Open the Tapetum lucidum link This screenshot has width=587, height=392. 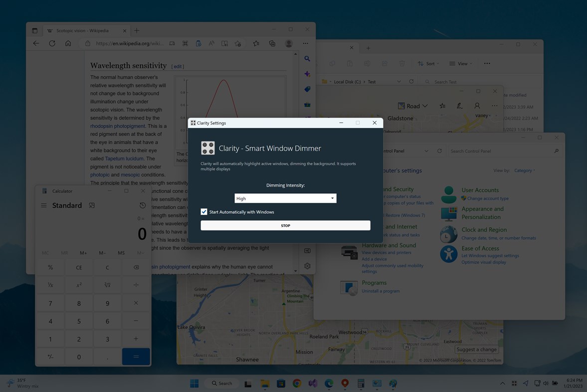pos(124,158)
